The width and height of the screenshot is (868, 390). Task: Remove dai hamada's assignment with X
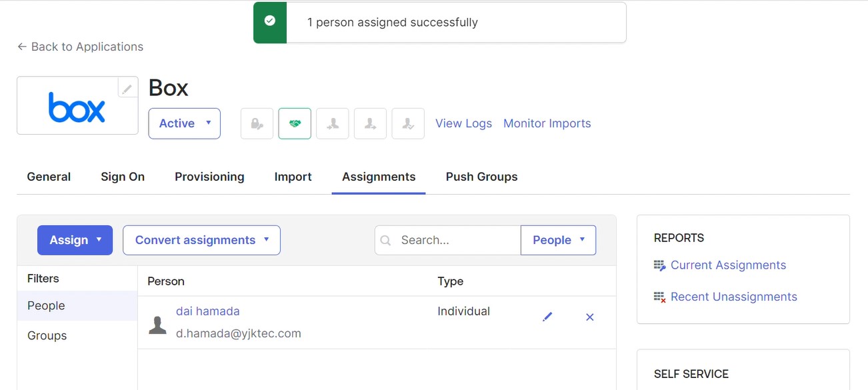coord(589,317)
